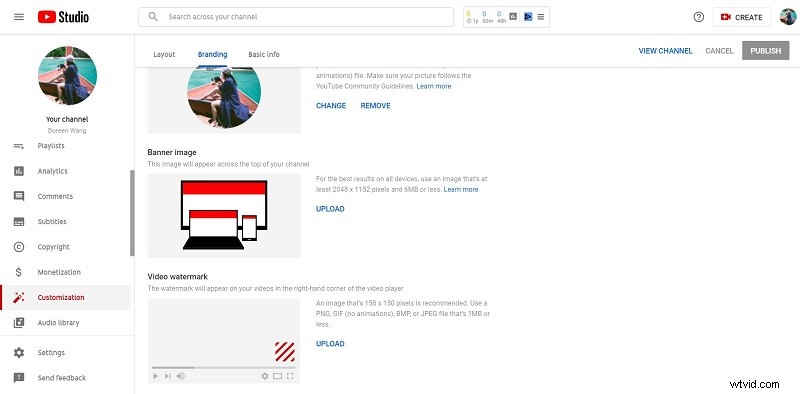Screen dimensions: 800x394
Task: Click the watermark preview volume icon
Action: click(x=181, y=376)
